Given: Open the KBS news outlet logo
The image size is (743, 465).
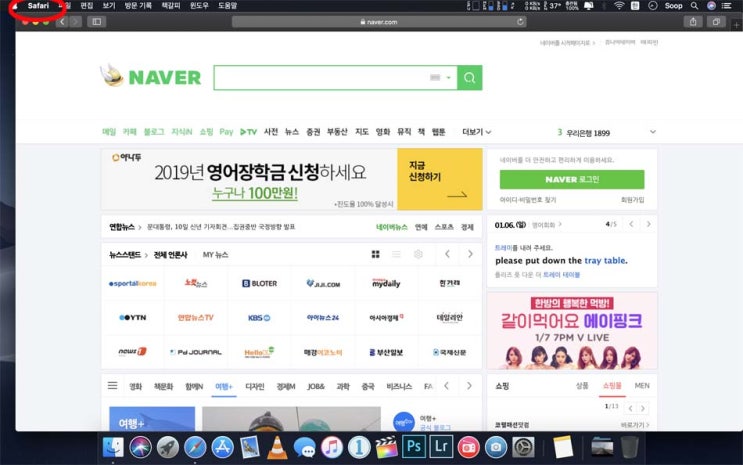Looking at the screenshot, I should [259, 318].
